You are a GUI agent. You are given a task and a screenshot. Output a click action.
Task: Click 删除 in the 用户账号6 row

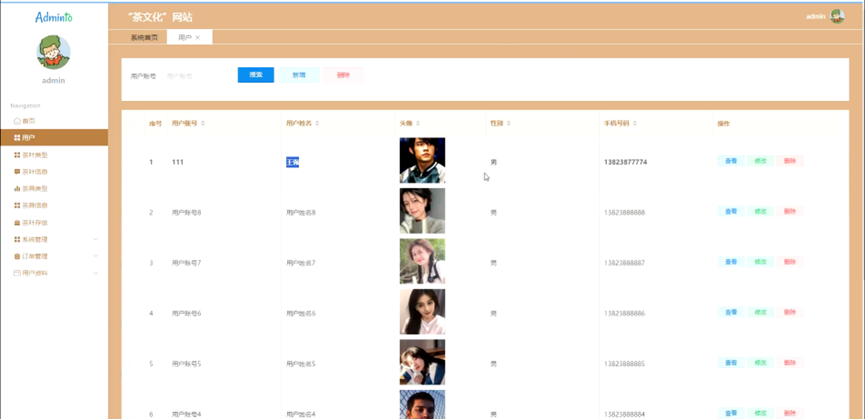click(789, 312)
